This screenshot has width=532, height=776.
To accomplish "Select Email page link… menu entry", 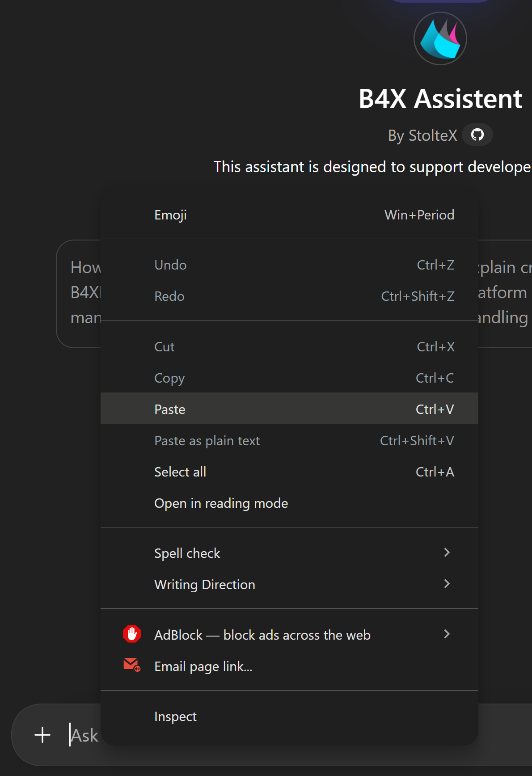I will coord(203,666).
